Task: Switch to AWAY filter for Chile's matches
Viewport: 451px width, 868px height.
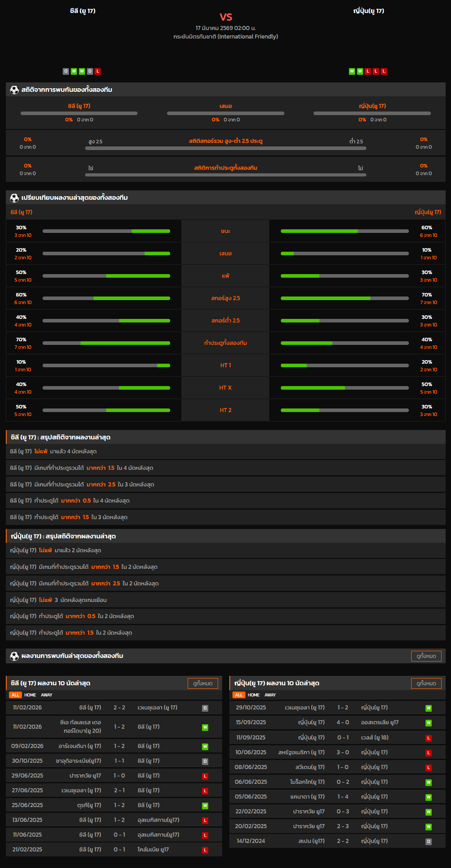Action: [47, 695]
